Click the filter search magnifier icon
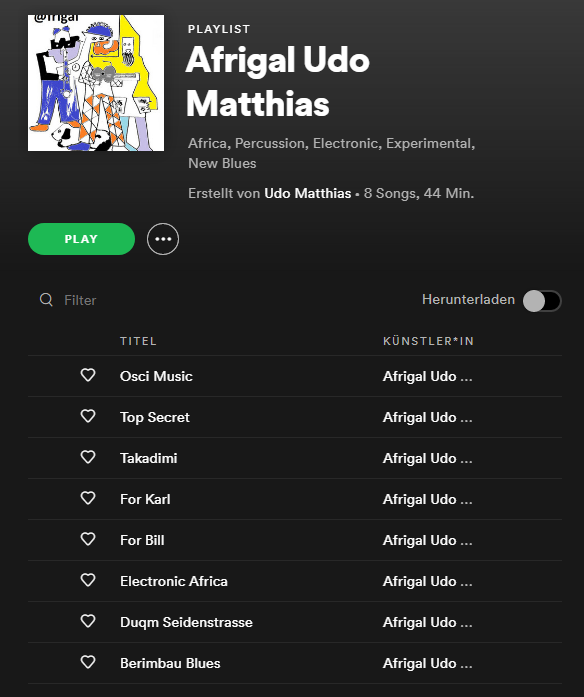This screenshot has height=697, width=584. point(46,300)
